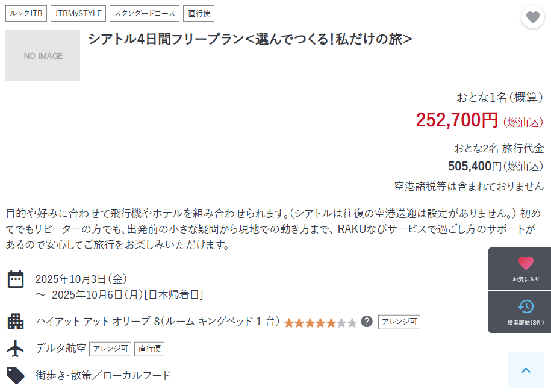Screen dimensions: 551x392
Task: Select the スタンダードコース tag
Action: coord(145,13)
